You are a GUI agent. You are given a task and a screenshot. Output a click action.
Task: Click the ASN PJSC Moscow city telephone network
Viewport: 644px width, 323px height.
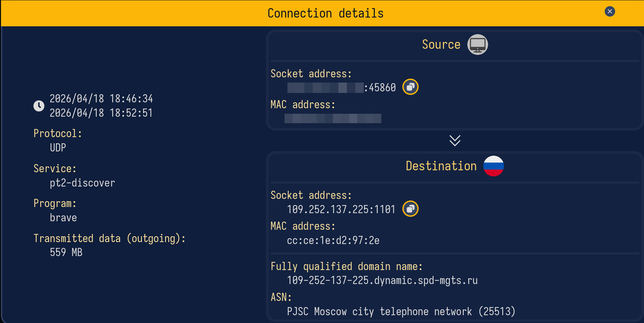401,312
